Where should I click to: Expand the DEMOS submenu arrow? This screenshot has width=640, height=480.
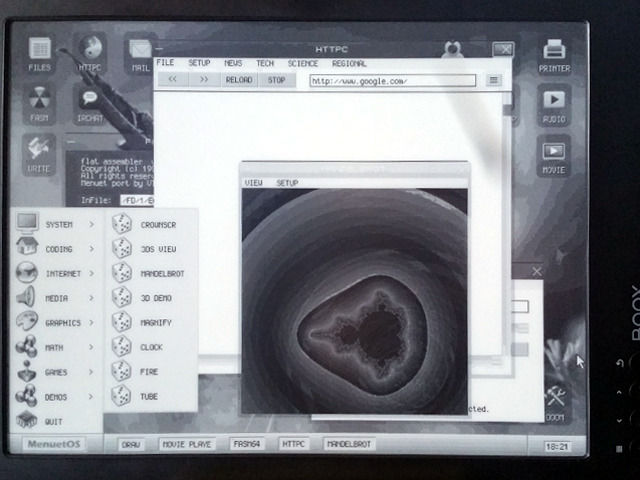tap(91, 397)
